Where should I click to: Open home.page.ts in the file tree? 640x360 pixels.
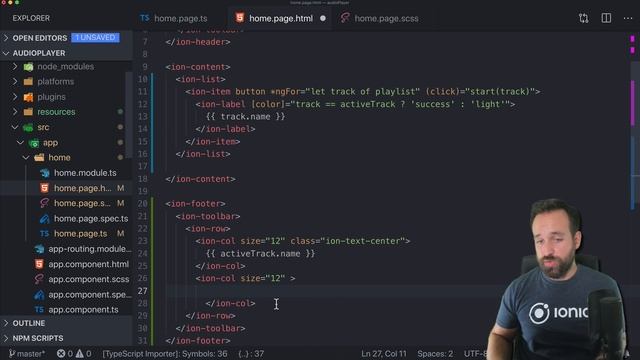[x=80, y=233]
